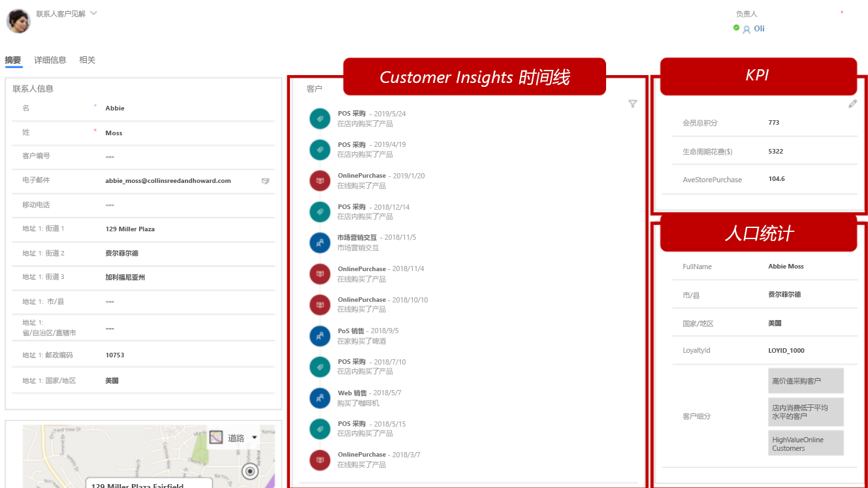Click the email address abbie_moss field
Image resolution: width=868 pixels, height=488 pixels.
pyautogui.click(x=168, y=181)
